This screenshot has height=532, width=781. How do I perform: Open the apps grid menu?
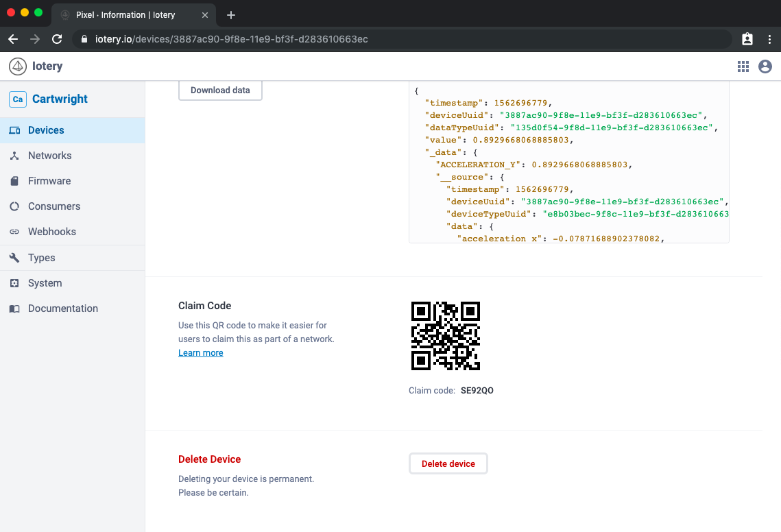743,66
